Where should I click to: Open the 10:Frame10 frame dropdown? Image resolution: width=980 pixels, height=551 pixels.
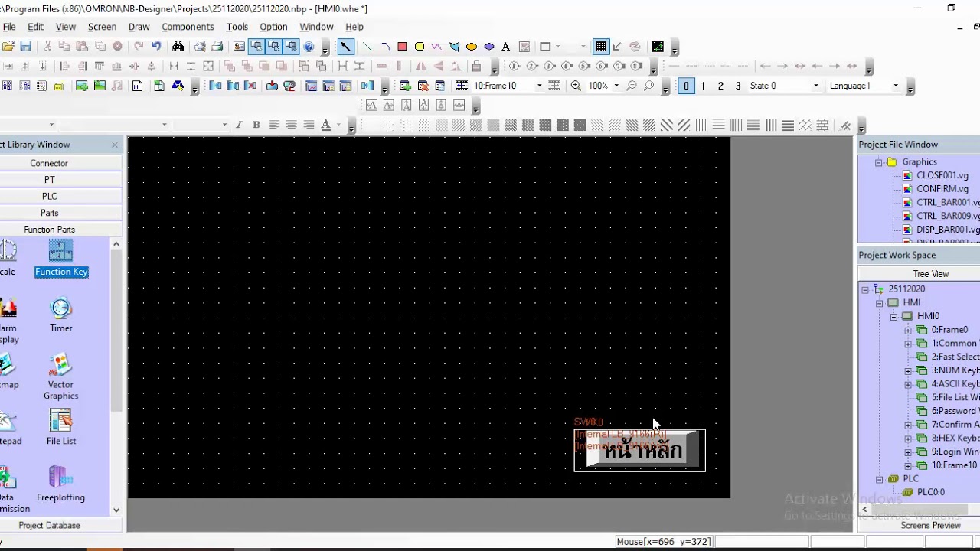539,86
